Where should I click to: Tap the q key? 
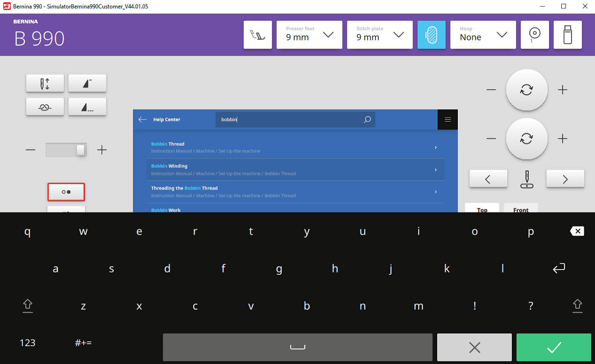(x=28, y=231)
